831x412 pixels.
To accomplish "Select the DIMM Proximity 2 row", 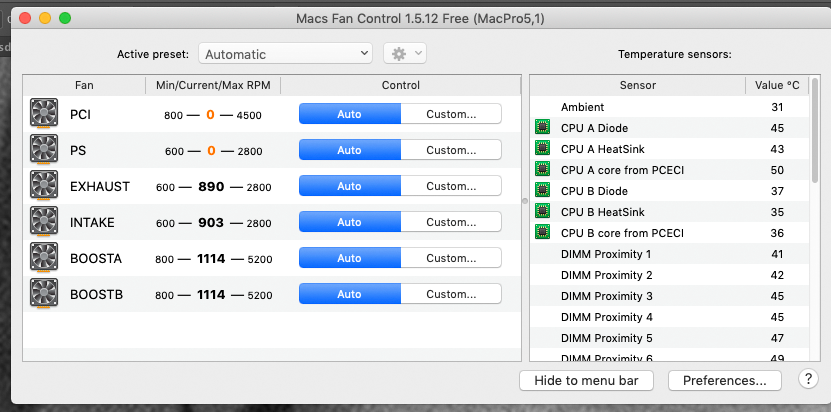I will tap(670, 275).
